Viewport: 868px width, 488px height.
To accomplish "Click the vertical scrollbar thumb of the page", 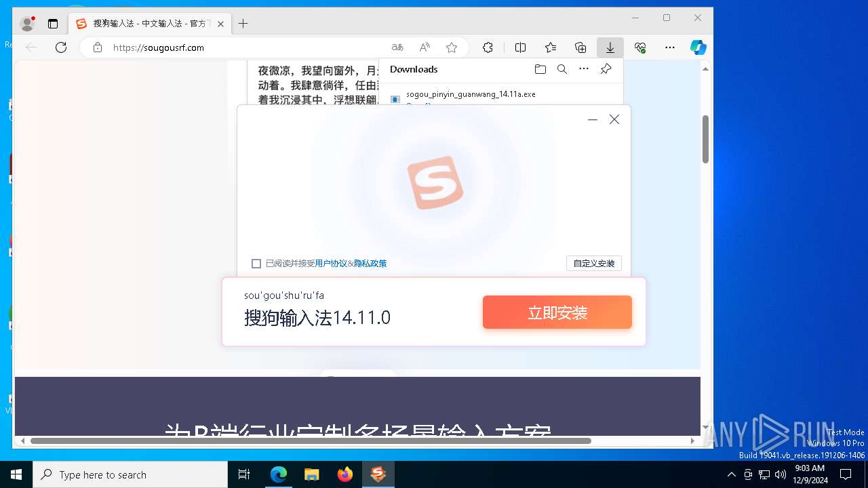I will pos(705,139).
